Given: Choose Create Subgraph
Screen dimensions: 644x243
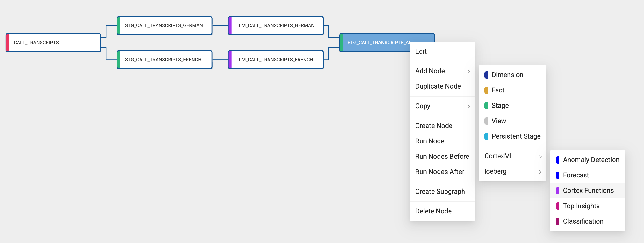Looking at the screenshot, I should coord(442,192).
